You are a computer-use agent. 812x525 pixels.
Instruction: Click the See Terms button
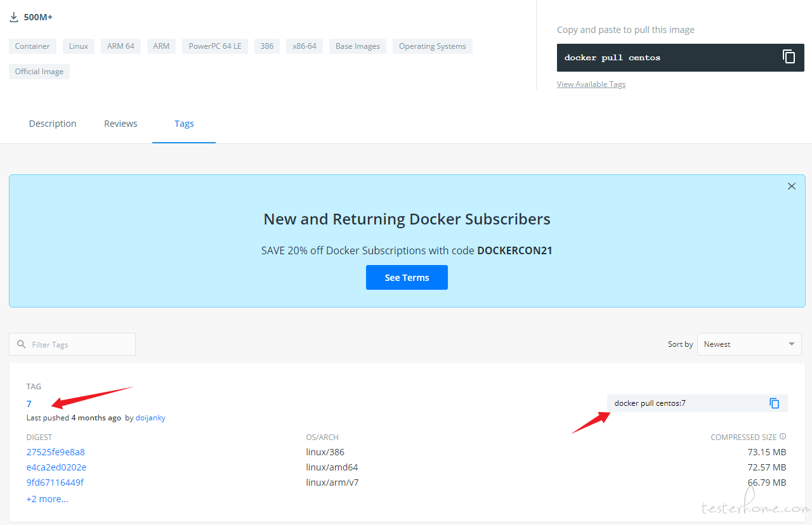tap(407, 278)
